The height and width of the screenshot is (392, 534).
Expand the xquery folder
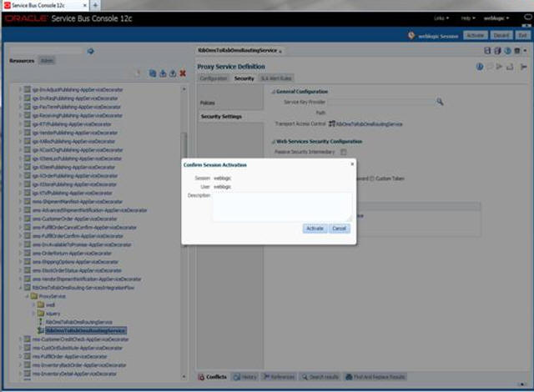coord(33,314)
